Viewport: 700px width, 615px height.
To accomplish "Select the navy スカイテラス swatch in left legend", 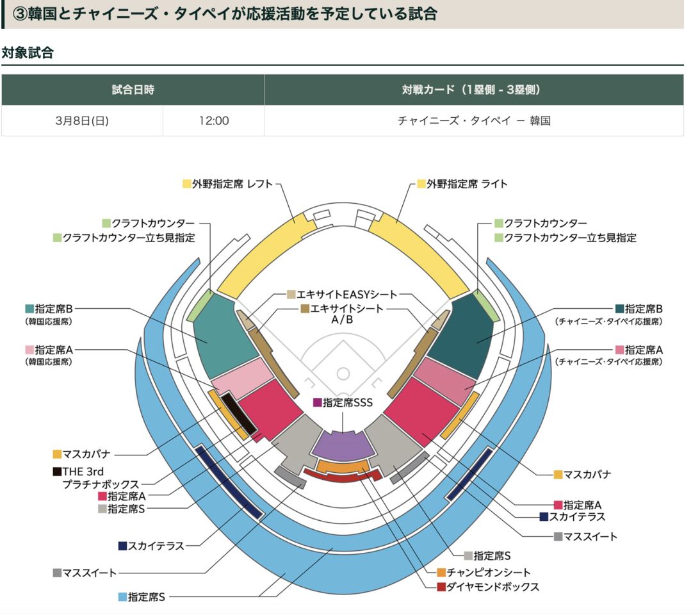I will pos(122,546).
